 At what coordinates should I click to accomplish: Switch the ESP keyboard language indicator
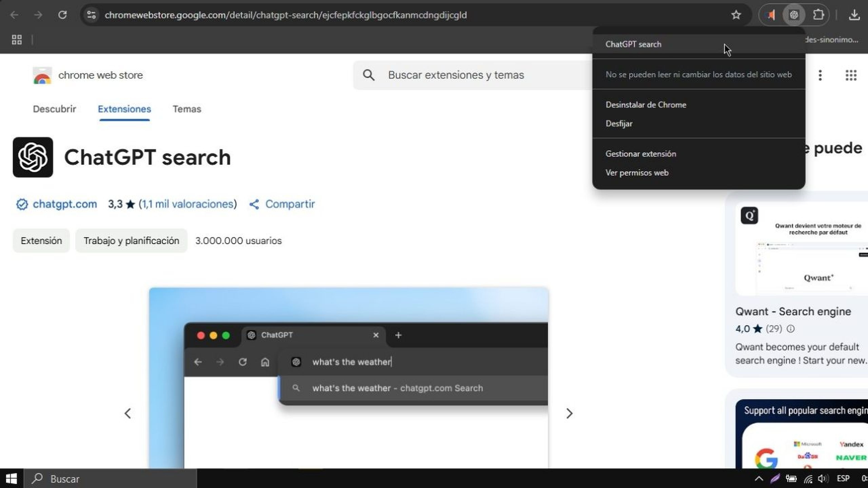tap(843, 479)
